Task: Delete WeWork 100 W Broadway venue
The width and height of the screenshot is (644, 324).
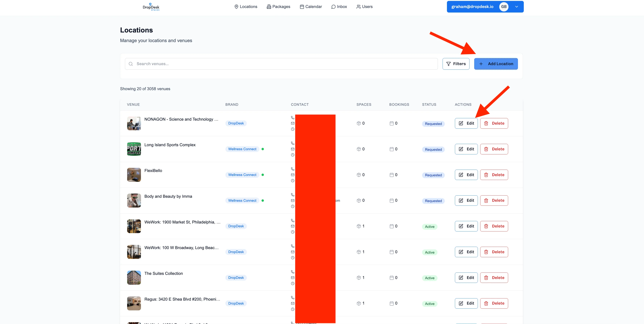Action: [494, 252]
